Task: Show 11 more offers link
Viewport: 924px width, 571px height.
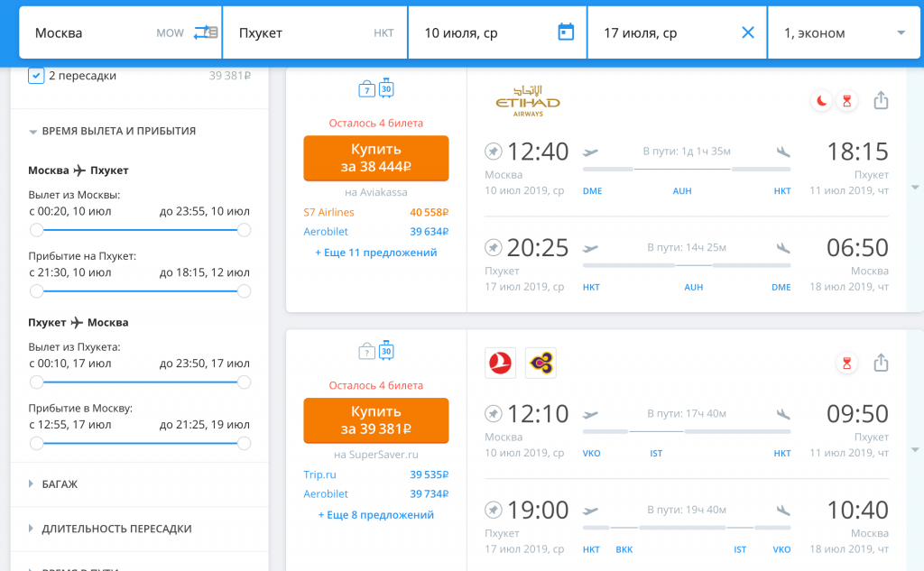Action: pos(375,253)
